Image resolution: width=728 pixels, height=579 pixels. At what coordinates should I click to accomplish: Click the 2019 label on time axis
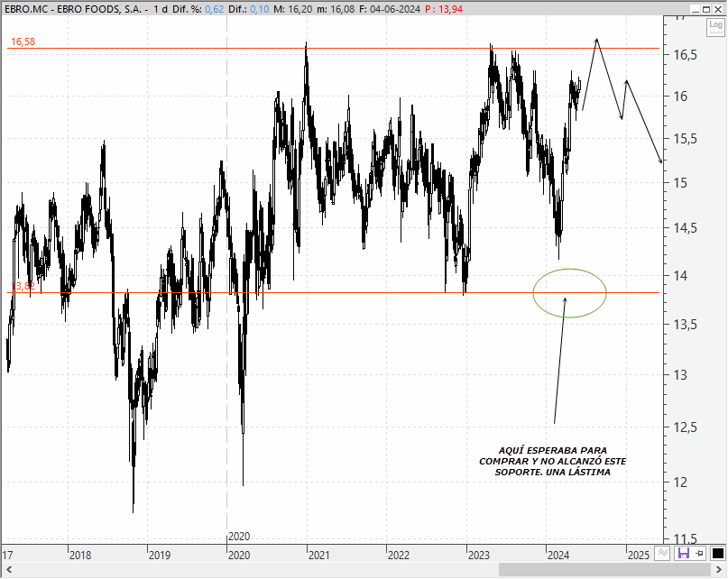[x=160, y=555]
